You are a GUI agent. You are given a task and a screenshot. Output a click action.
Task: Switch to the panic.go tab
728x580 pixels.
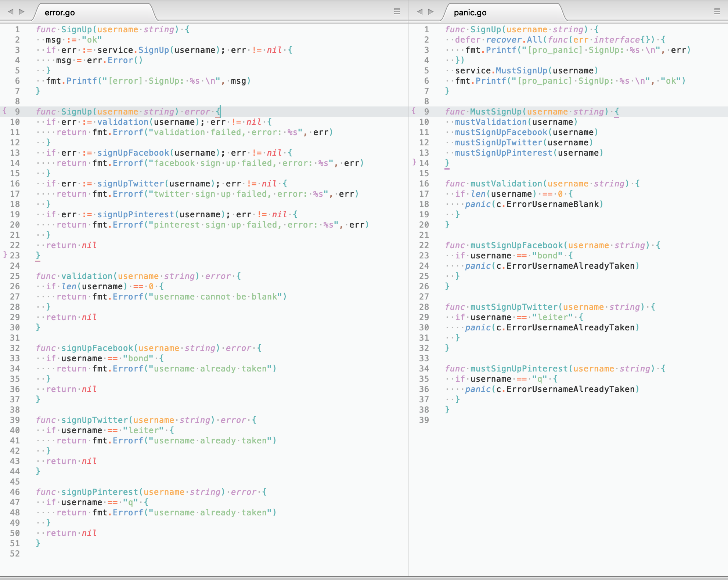(470, 13)
